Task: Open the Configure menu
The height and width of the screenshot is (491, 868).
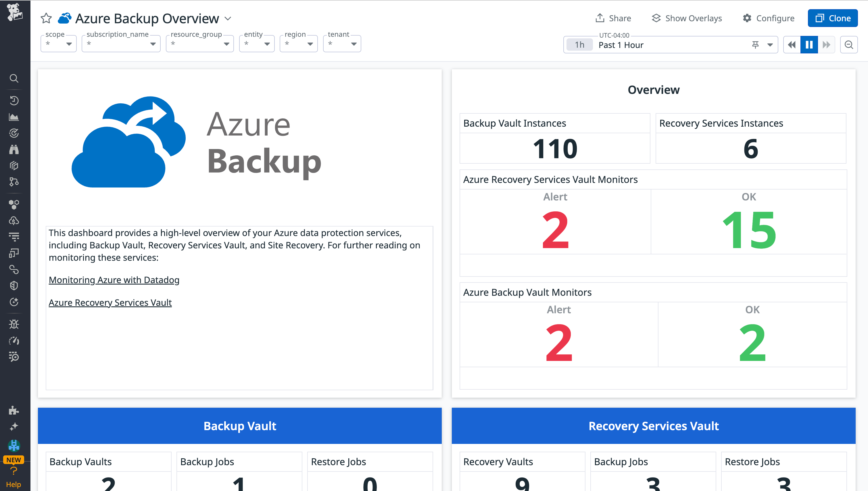Action: point(769,18)
